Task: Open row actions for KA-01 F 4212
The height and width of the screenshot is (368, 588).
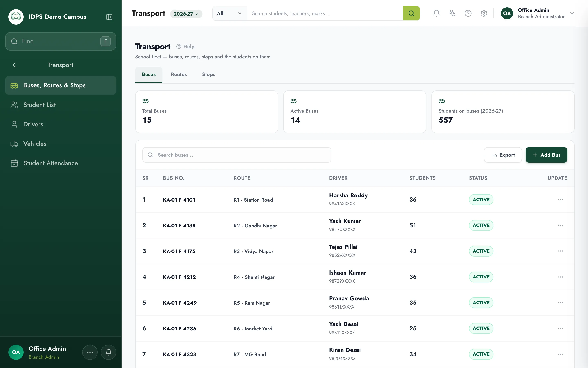Action: pos(561,277)
